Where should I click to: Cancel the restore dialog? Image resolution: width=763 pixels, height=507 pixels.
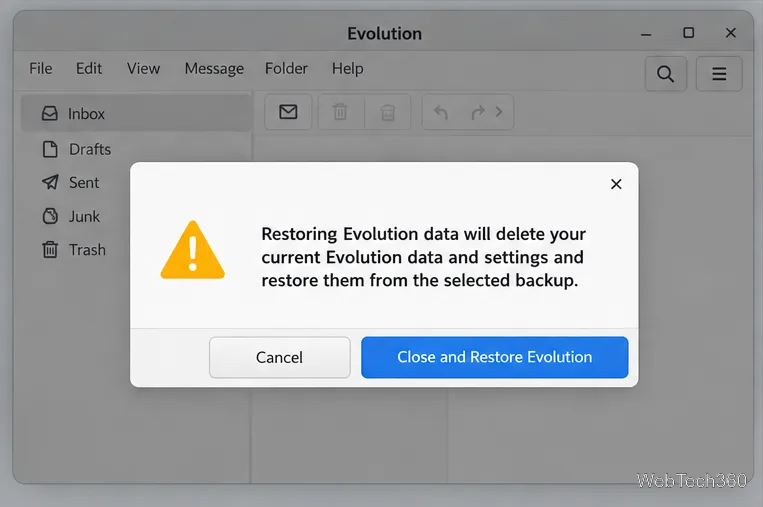280,357
